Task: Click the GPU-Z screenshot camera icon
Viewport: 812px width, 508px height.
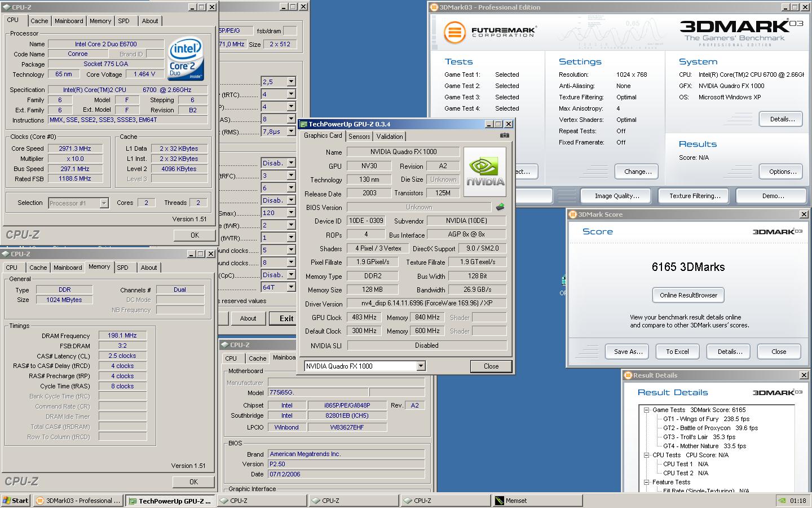Action: coord(504,135)
